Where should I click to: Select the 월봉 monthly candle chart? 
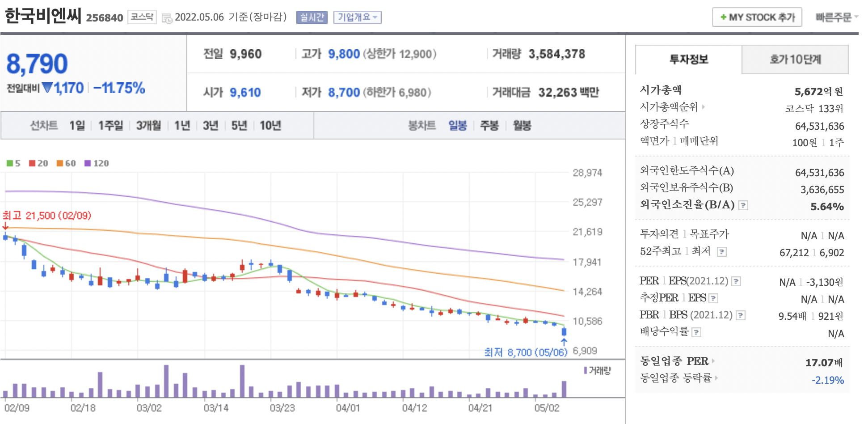(522, 126)
